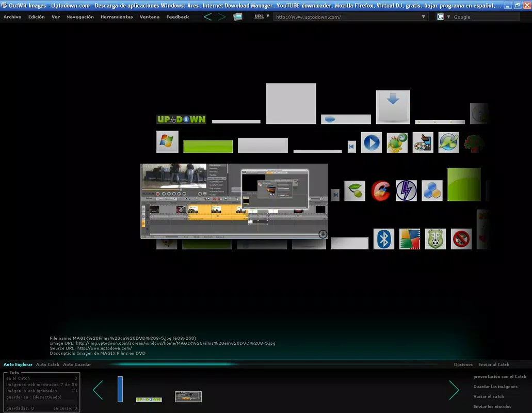Open the Opciones link

click(463, 364)
